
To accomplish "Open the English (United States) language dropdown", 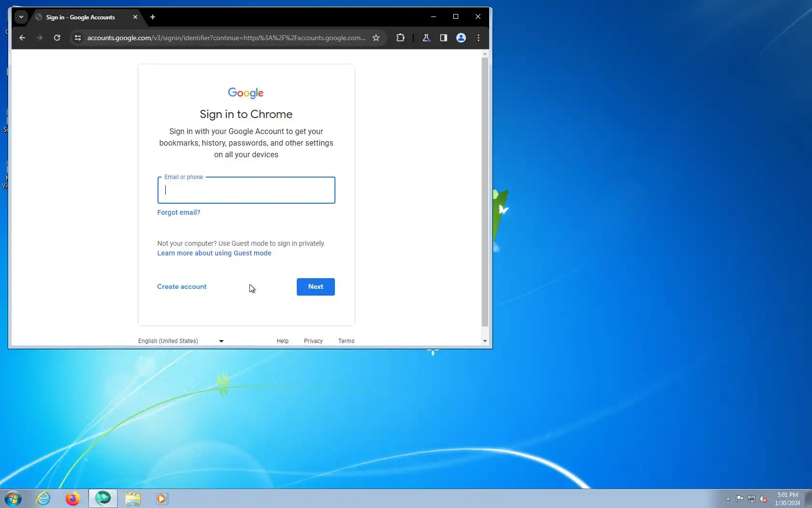I will (x=181, y=341).
